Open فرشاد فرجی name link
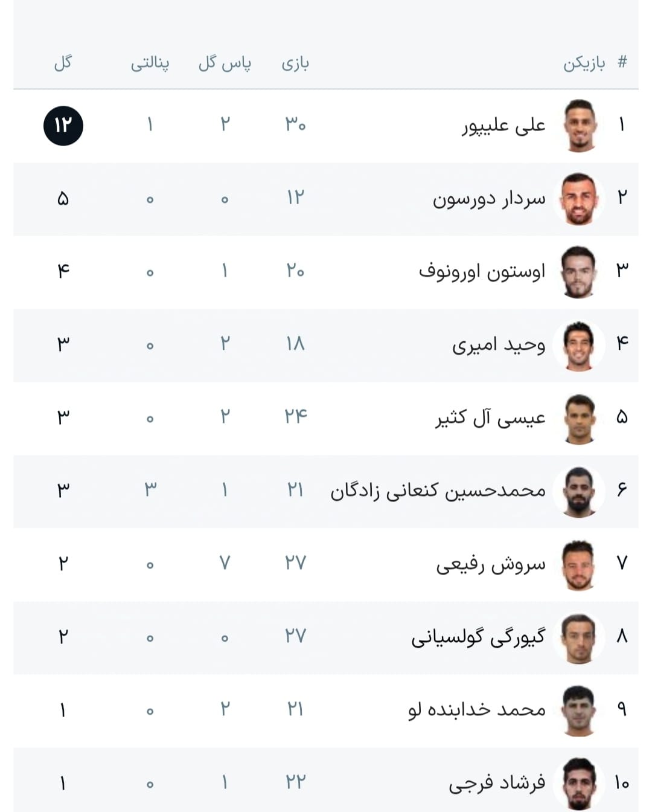 pyautogui.click(x=497, y=784)
